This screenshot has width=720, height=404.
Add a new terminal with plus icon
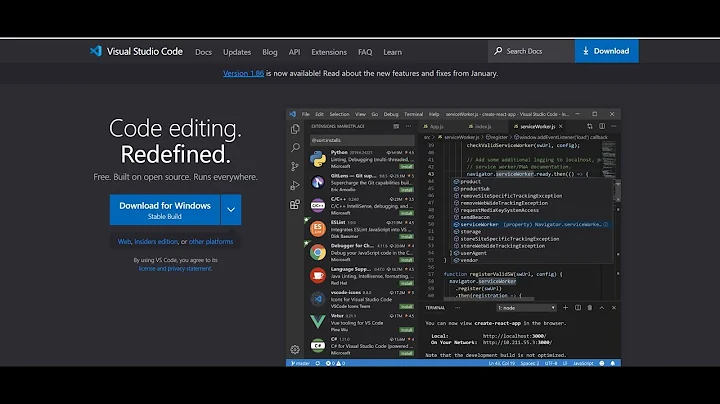pos(566,308)
